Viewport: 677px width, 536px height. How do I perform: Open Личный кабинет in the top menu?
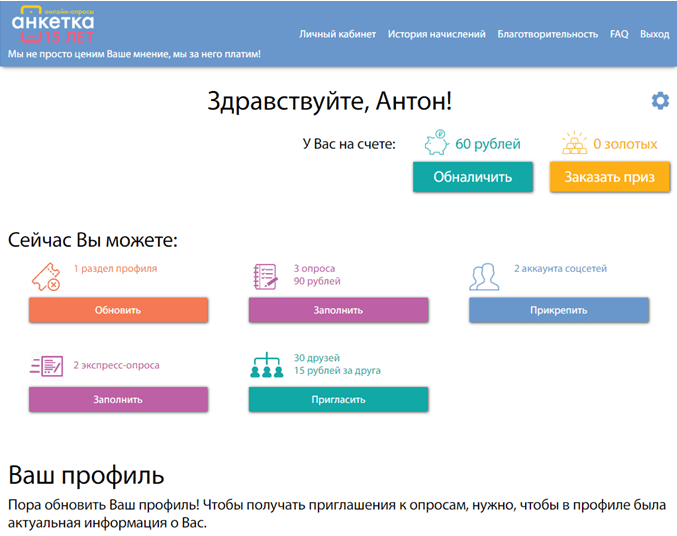(x=338, y=34)
